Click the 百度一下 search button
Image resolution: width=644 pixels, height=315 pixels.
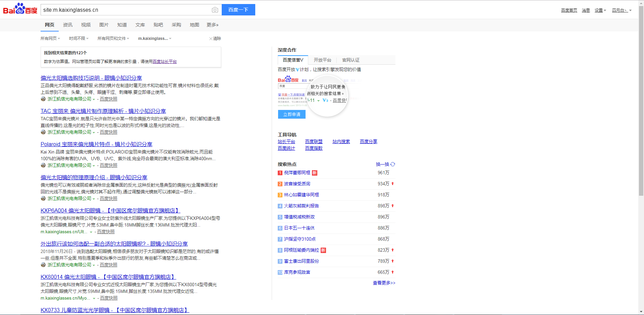238,10
